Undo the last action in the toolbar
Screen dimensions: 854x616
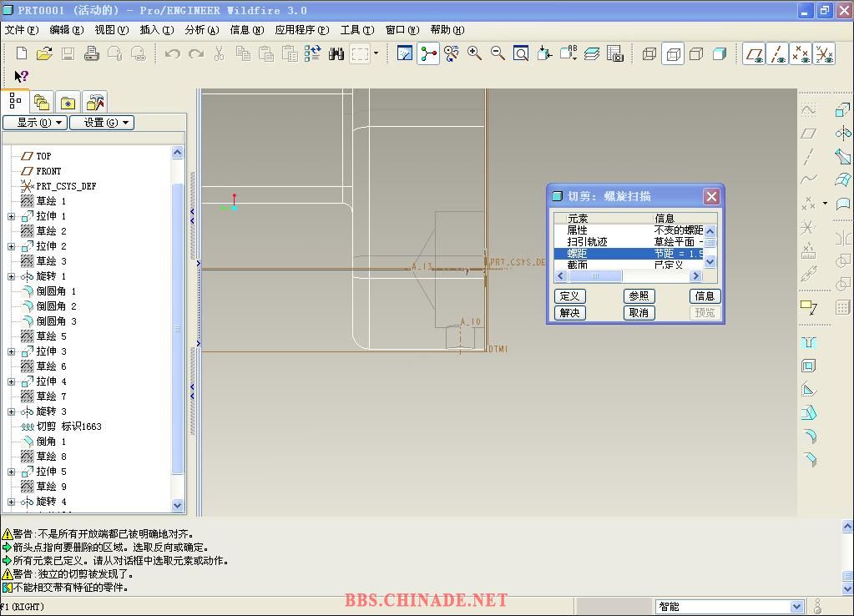click(173, 53)
